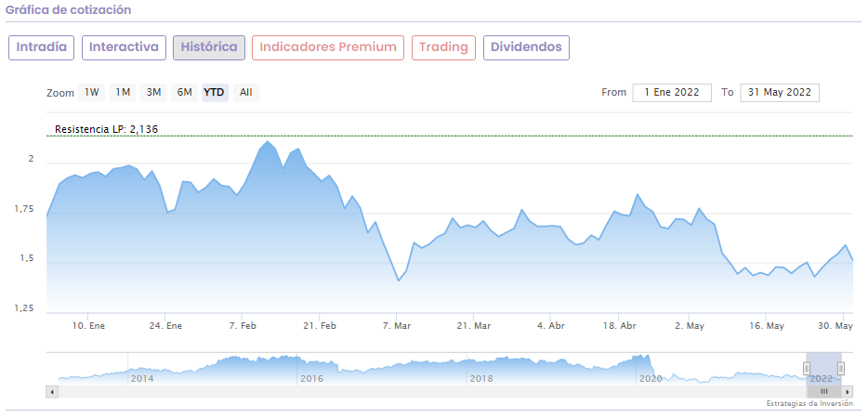View the Dividendos tab
The width and height of the screenshot is (868, 418).
click(526, 47)
